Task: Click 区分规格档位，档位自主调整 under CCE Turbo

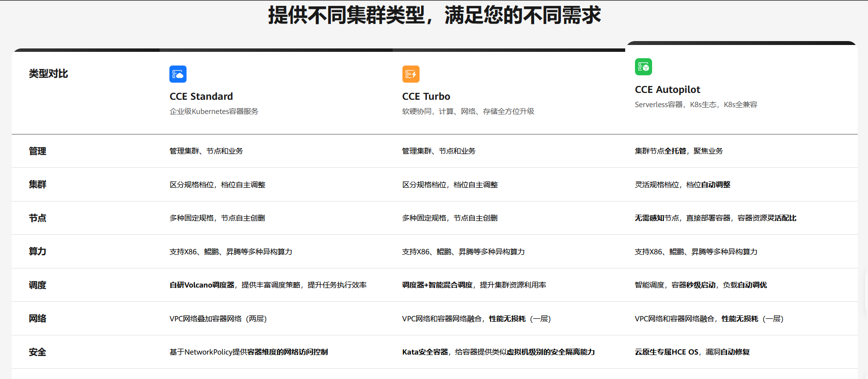Action: 450,185
